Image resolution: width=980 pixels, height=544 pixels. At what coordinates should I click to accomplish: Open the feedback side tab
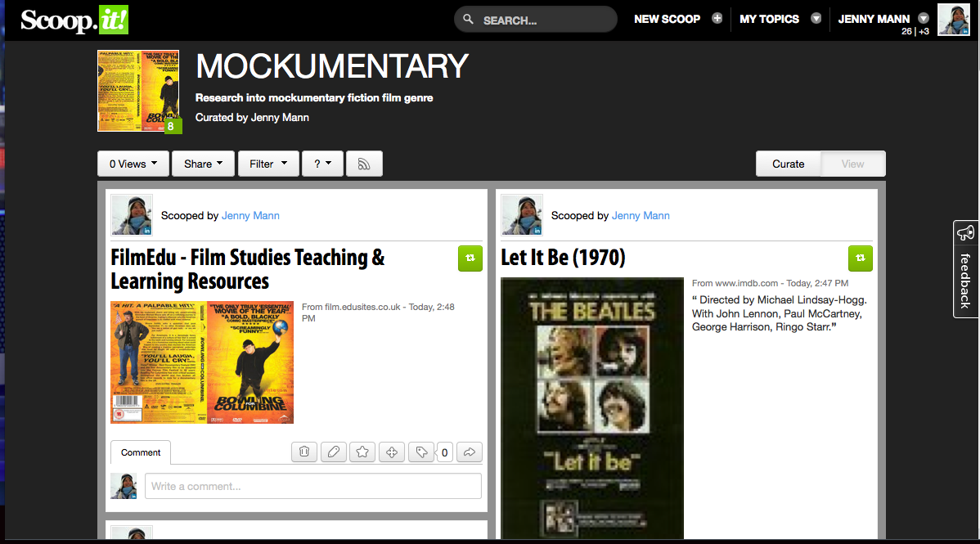click(965, 269)
